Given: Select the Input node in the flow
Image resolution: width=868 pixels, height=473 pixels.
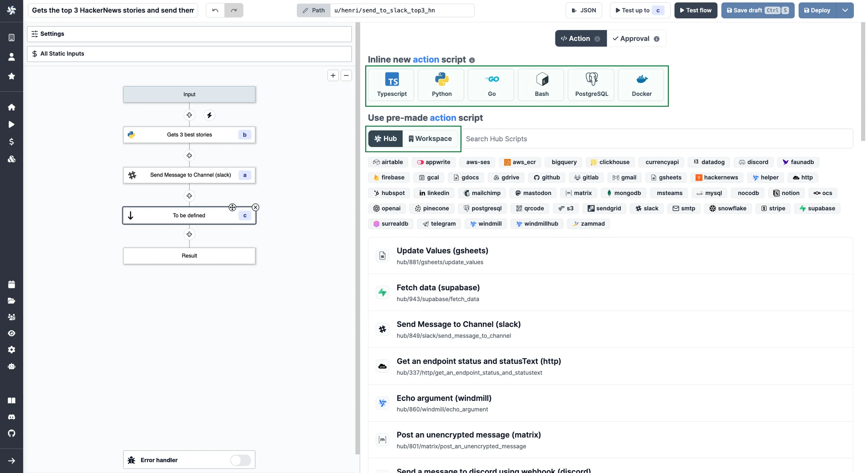Looking at the screenshot, I should pyautogui.click(x=189, y=94).
